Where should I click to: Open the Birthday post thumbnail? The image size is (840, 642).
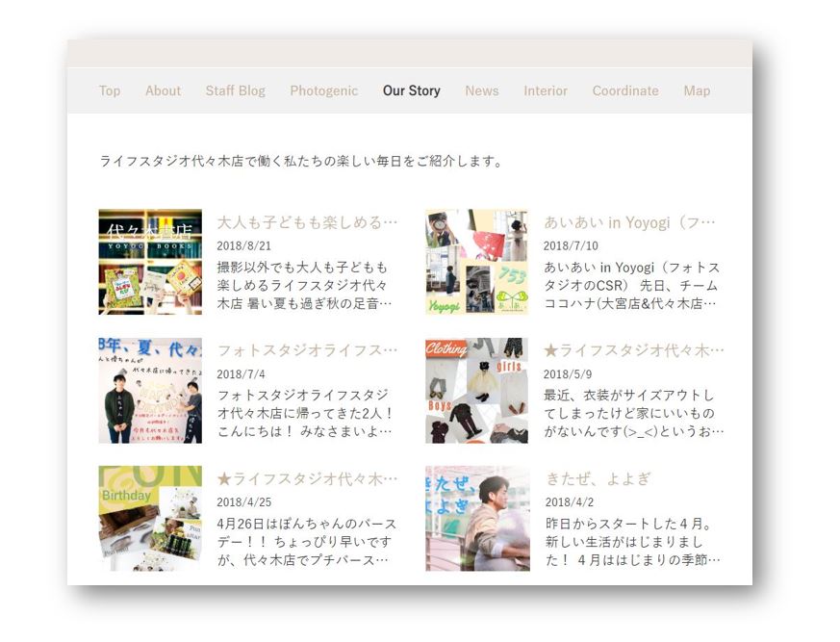pyautogui.click(x=150, y=518)
